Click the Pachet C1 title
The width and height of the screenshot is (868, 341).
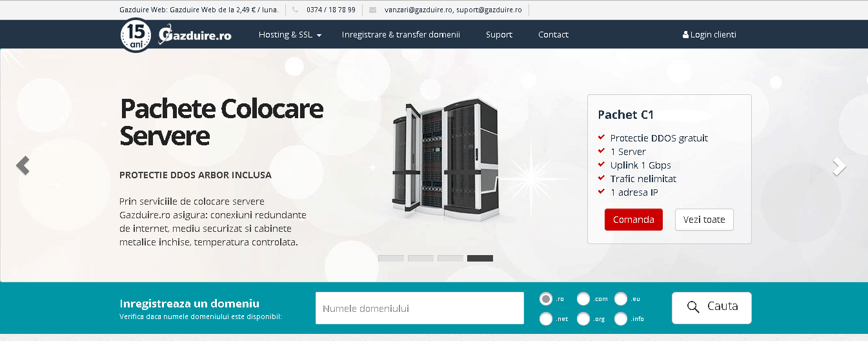(626, 115)
